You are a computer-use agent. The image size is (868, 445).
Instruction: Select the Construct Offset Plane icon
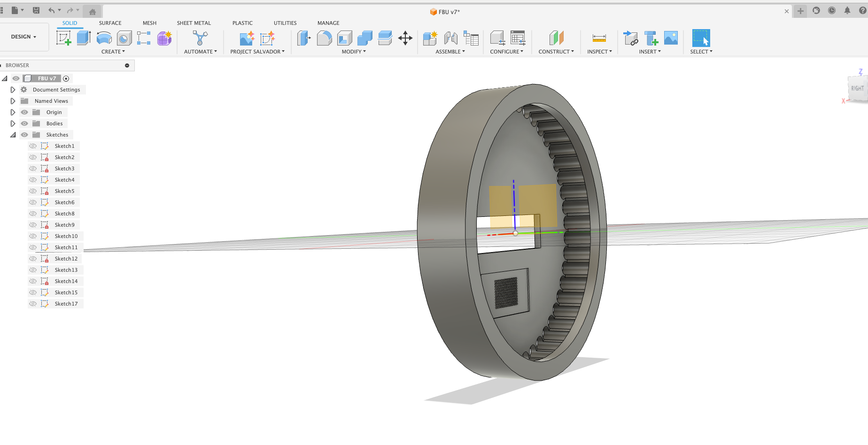click(x=556, y=38)
